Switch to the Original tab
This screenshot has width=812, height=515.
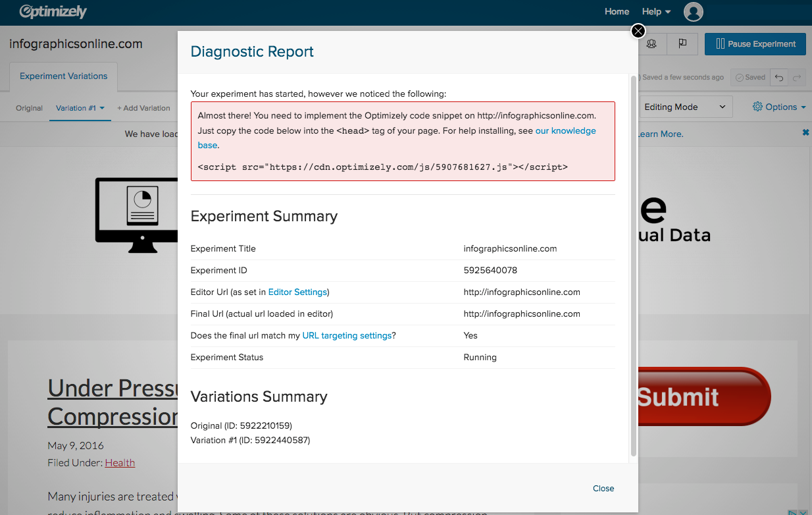point(29,108)
